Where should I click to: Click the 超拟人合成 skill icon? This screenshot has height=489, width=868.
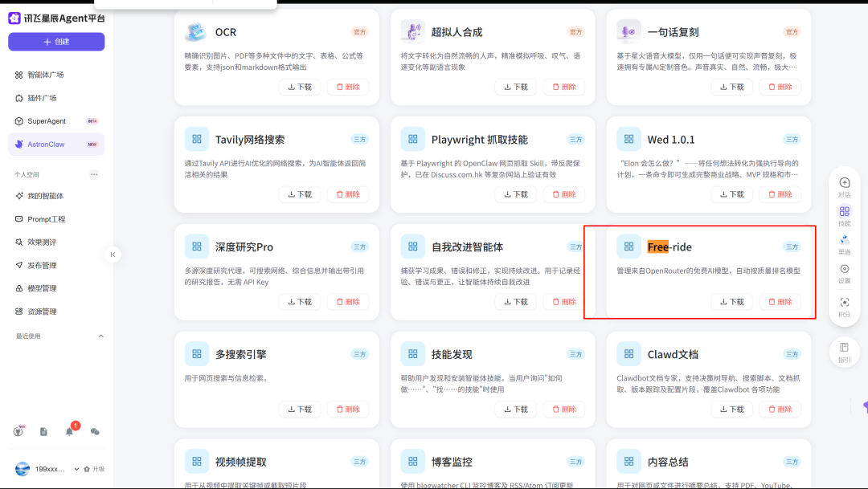[x=412, y=31]
